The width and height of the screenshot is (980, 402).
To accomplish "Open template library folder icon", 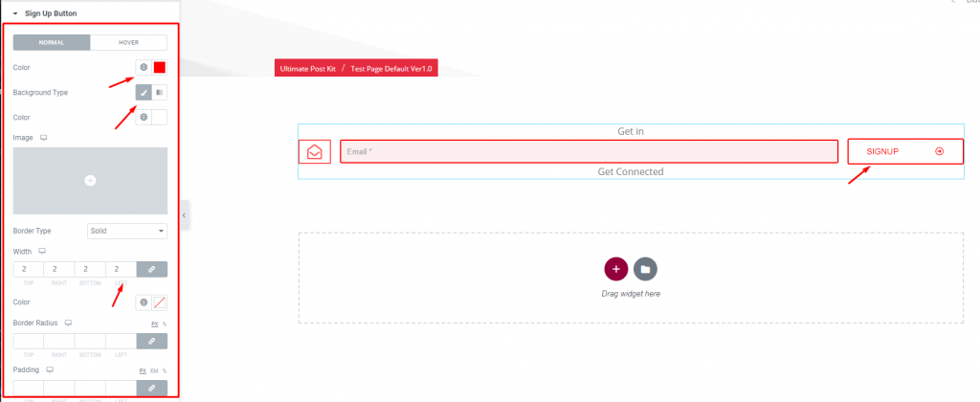I will coord(645,269).
